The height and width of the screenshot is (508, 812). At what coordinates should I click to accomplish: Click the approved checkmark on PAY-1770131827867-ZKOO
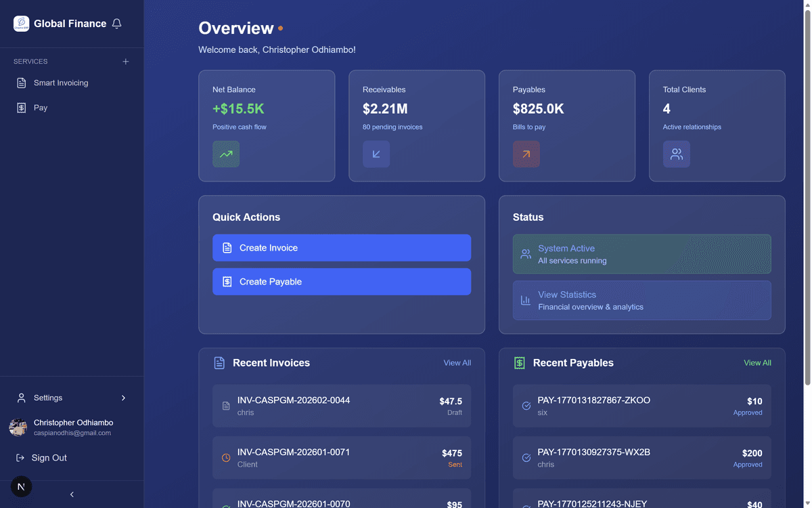pyautogui.click(x=526, y=406)
